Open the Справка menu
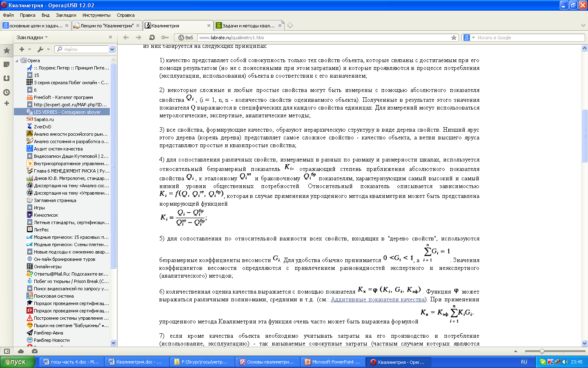588x368 pixels. pos(125,15)
